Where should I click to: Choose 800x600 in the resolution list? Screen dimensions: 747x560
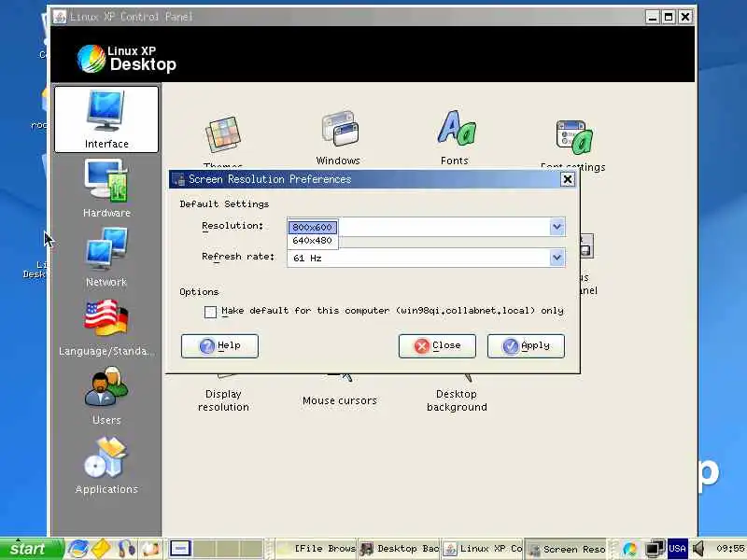pos(313,227)
